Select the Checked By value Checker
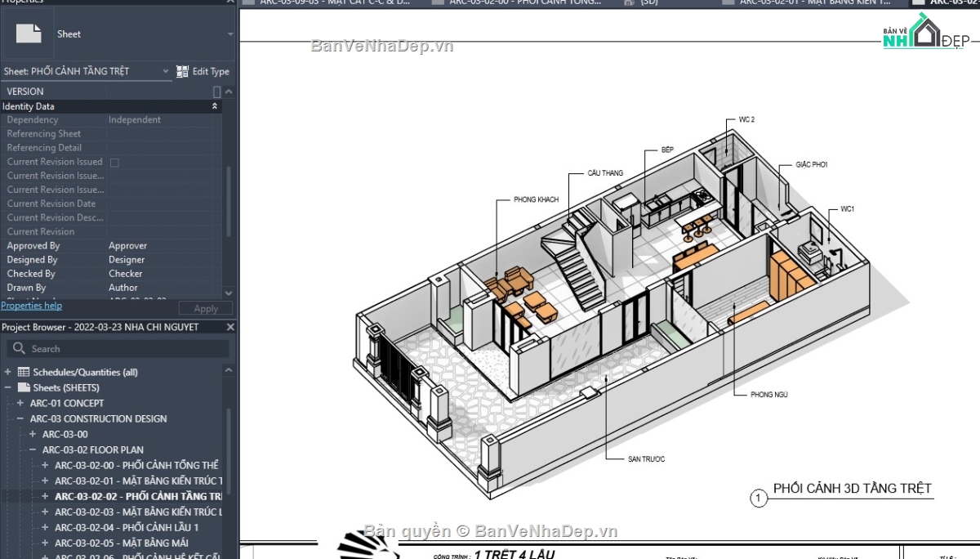This screenshot has width=980, height=559. 125,274
